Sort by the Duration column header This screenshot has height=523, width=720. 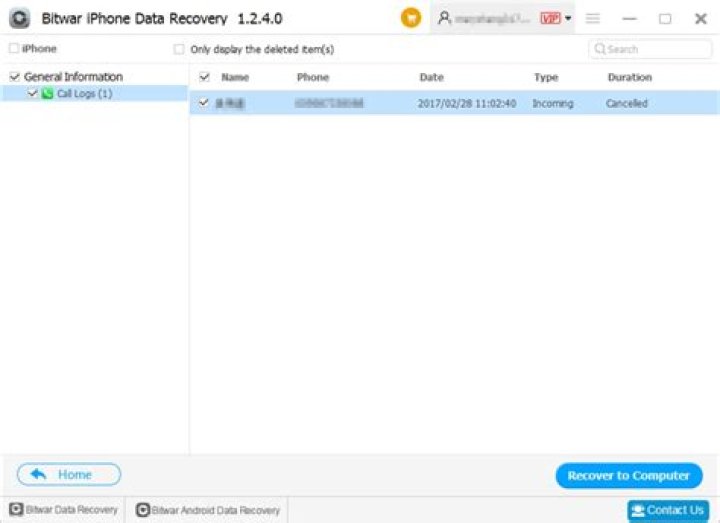click(629, 77)
